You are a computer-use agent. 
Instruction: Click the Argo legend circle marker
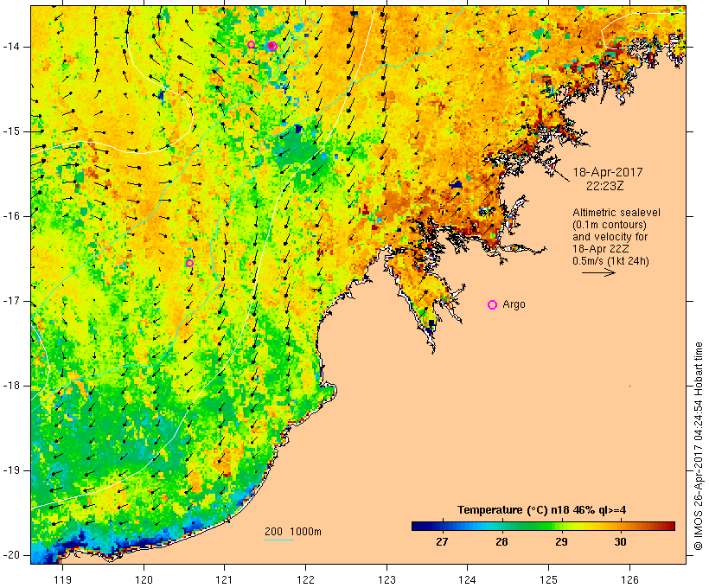click(x=493, y=305)
